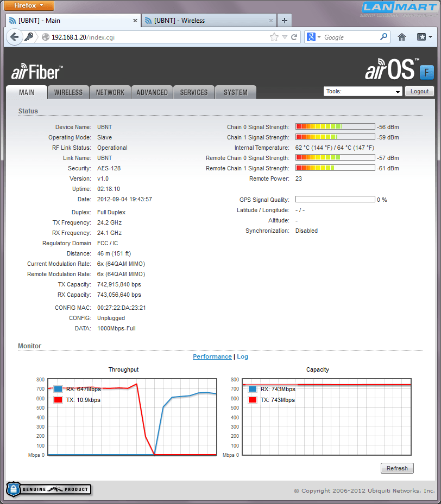Click the Capacity chart
The image size is (441, 504).
click(326, 417)
